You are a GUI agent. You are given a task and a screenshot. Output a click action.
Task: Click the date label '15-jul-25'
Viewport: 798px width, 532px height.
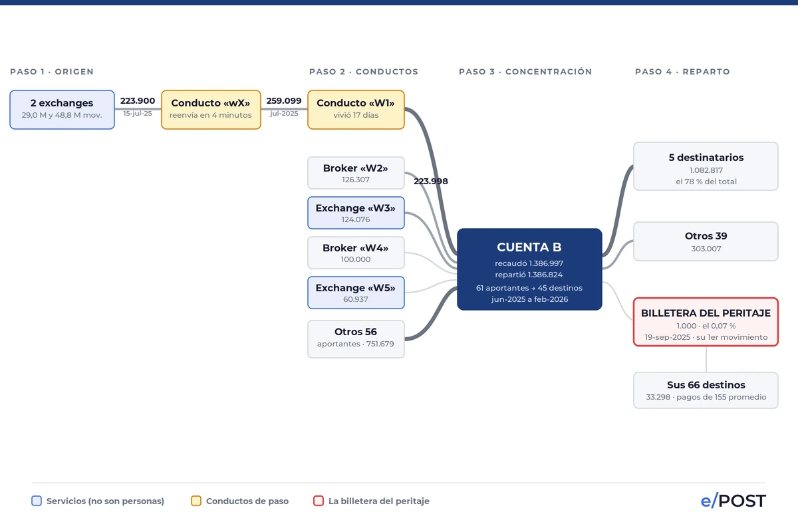pos(138,114)
